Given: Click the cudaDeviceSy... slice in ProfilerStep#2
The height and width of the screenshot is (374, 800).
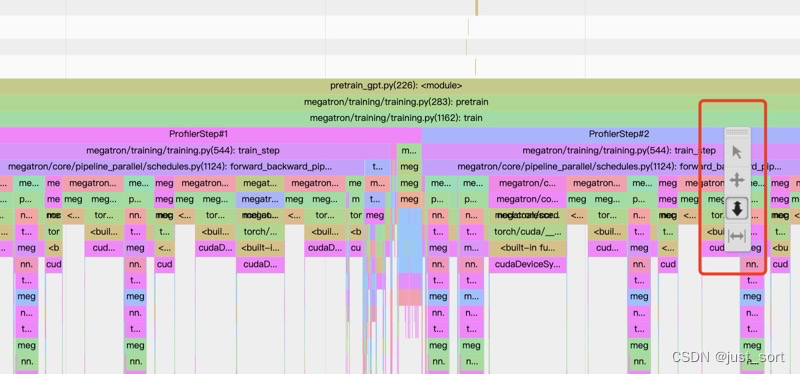Looking at the screenshot, I should (x=528, y=265).
